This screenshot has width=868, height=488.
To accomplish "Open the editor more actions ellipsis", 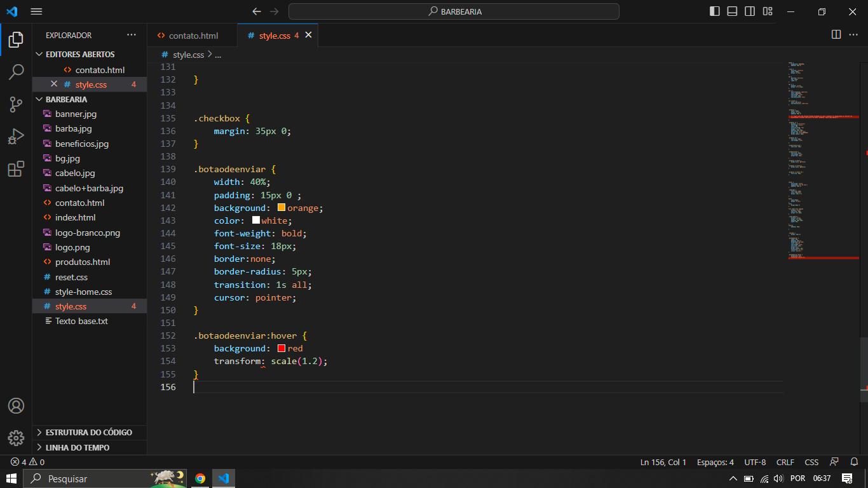I will click(x=853, y=34).
